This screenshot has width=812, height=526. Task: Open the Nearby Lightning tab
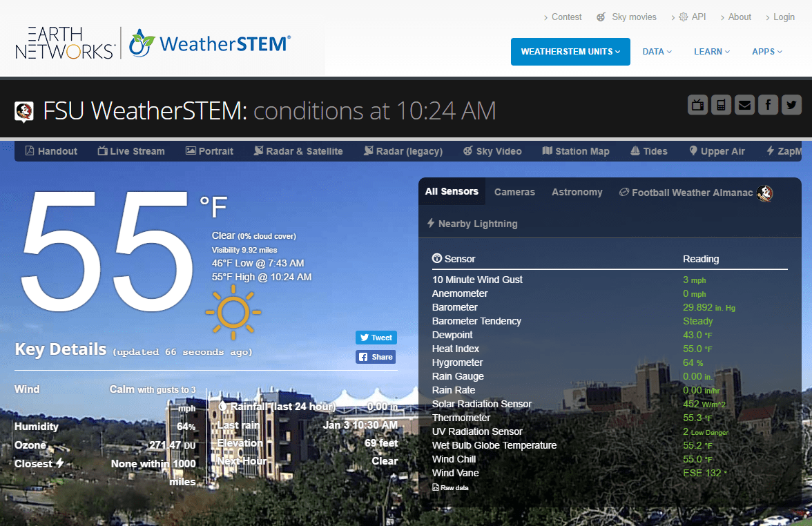(x=472, y=224)
